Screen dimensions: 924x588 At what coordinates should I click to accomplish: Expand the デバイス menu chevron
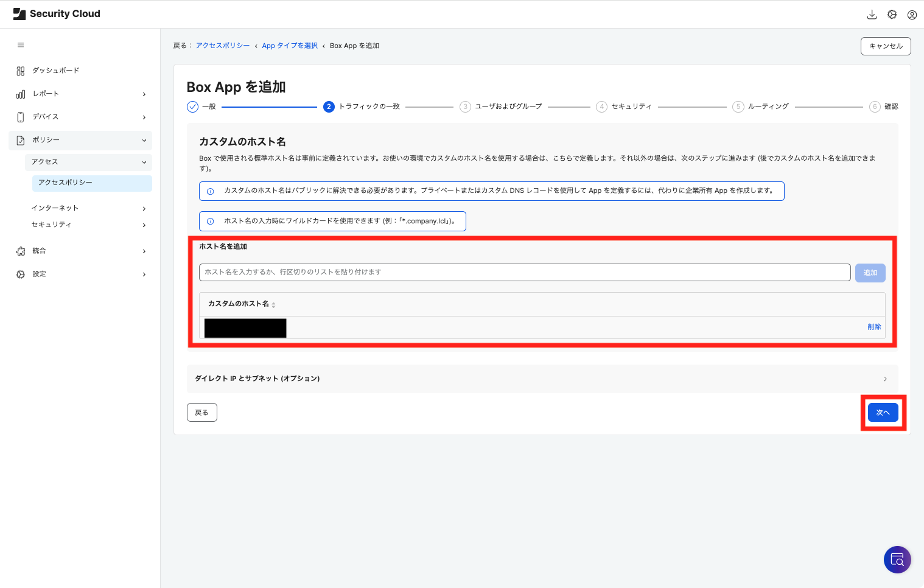144,117
